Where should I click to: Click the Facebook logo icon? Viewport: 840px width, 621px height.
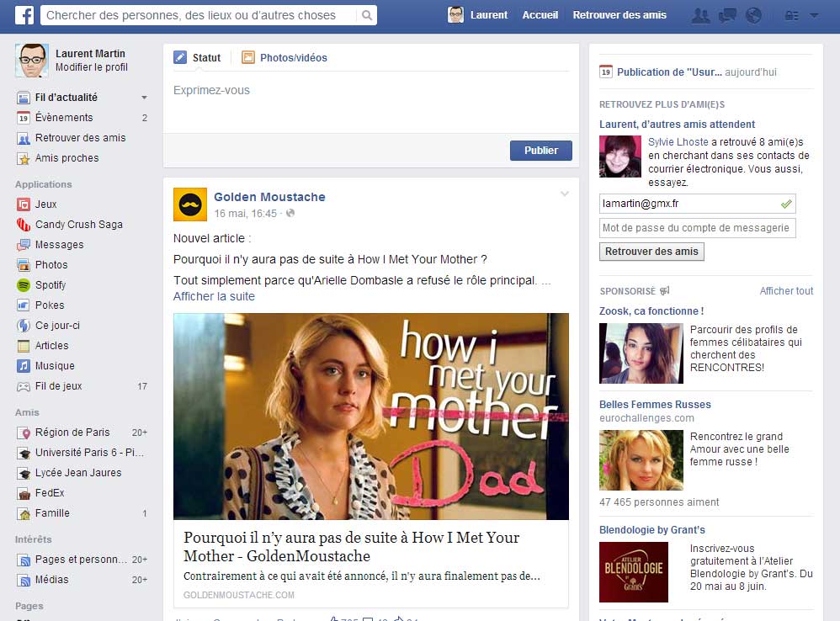24,15
